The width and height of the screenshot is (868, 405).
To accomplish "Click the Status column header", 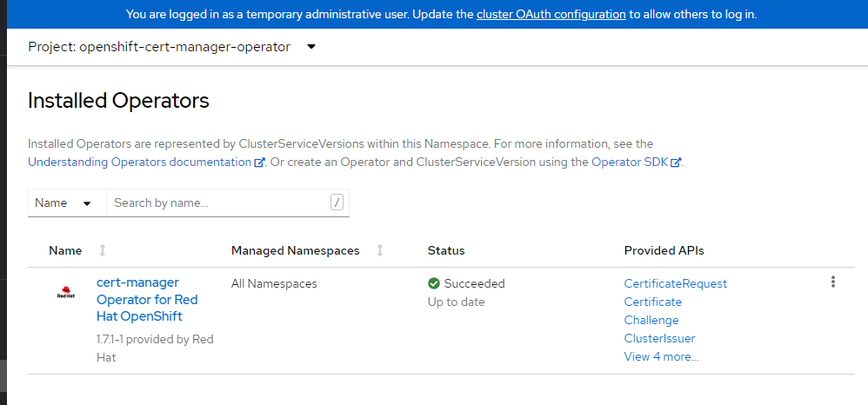I will click(x=446, y=250).
